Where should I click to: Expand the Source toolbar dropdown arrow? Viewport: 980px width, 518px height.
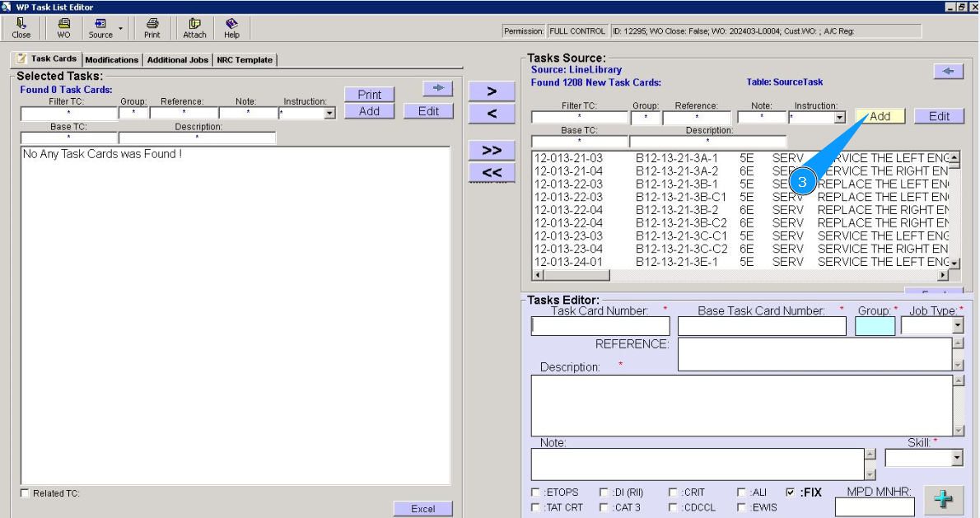[x=121, y=29]
